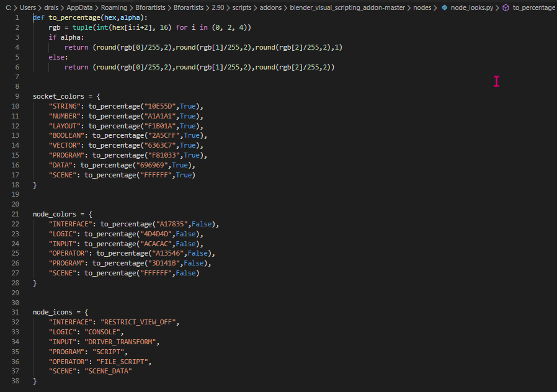Click line number 1 in gutter
Screen dimensions: 557x392
coord(17,17)
